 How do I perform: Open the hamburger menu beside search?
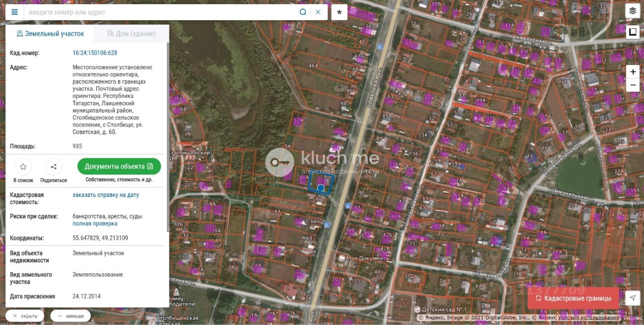click(15, 12)
